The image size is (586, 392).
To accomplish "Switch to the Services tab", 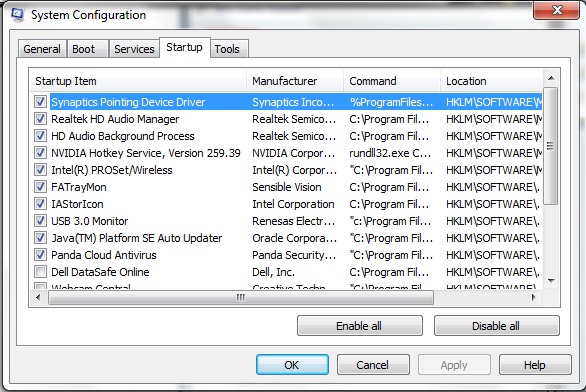I will point(134,49).
